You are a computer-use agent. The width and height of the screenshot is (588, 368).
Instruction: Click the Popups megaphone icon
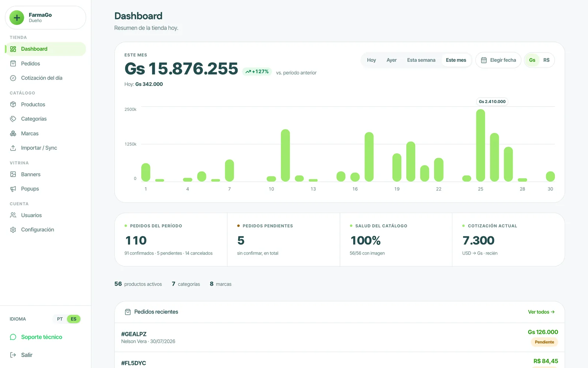point(13,189)
